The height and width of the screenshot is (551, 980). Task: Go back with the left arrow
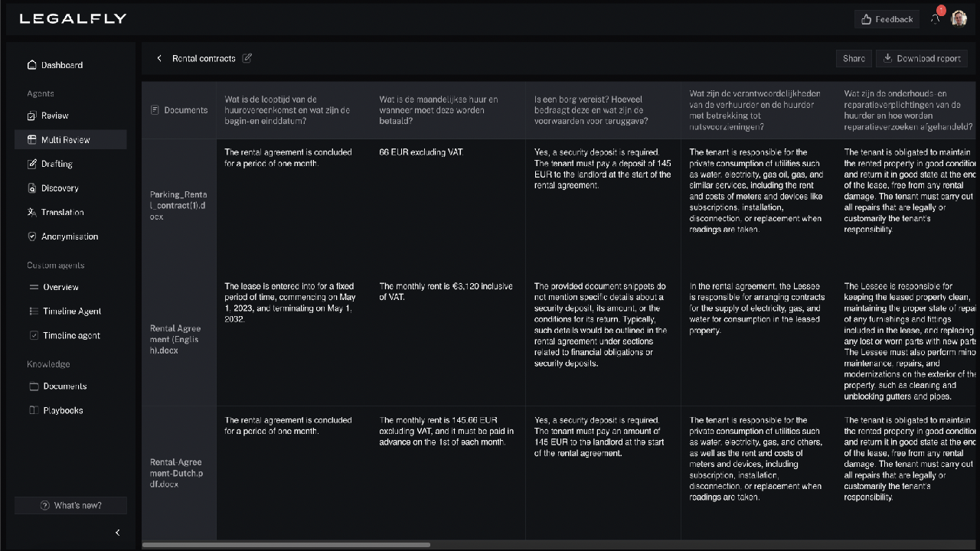159,58
